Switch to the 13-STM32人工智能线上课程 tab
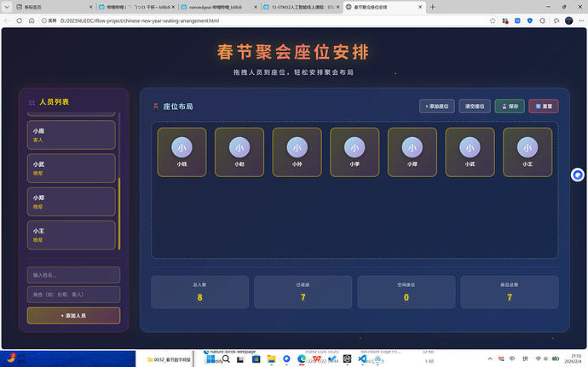 click(x=302, y=7)
